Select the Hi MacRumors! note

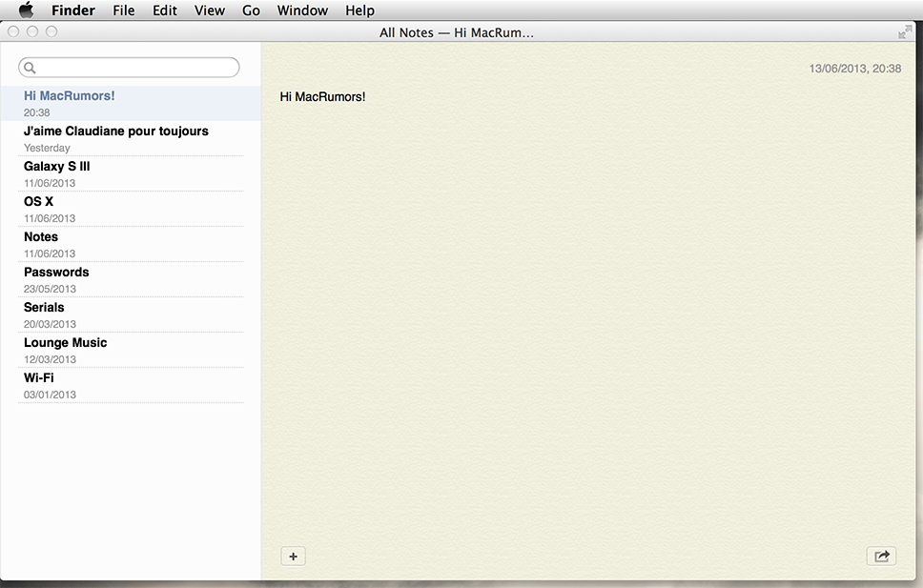coord(131,104)
